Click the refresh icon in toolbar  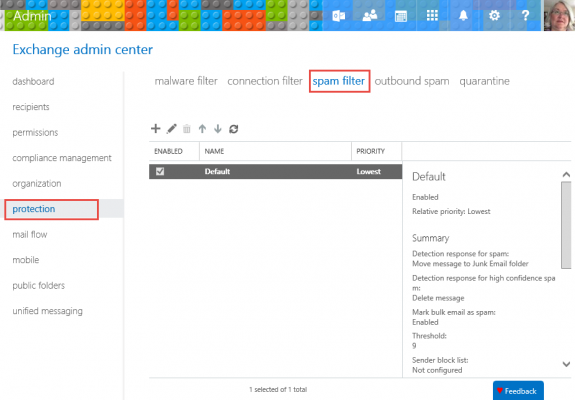tap(234, 129)
